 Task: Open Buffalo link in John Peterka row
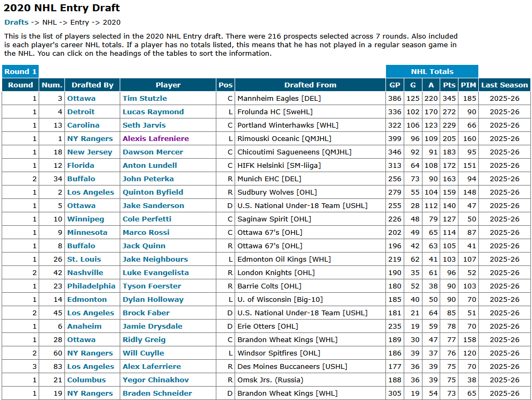pyautogui.click(x=81, y=179)
